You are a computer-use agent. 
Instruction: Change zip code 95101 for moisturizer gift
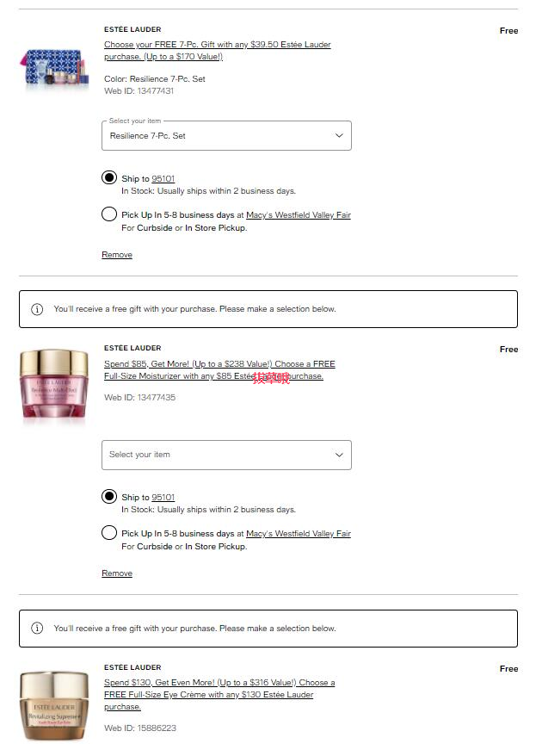163,497
